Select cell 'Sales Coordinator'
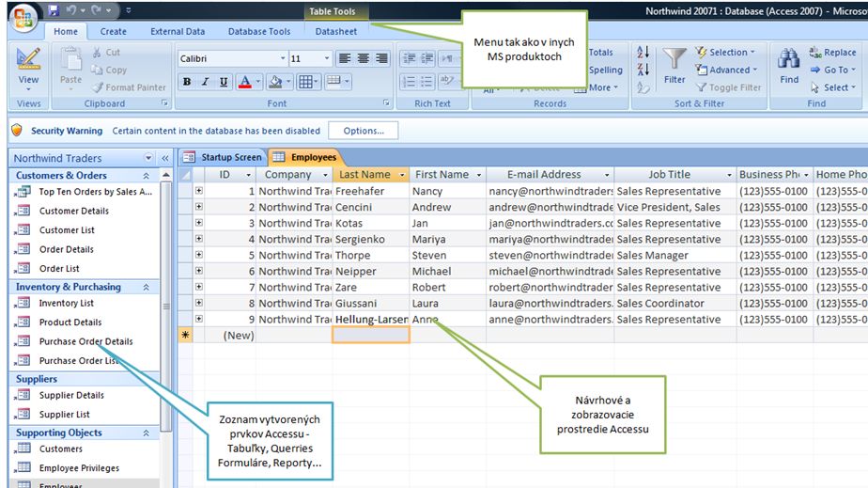Viewport: 868px width, 488px height. click(x=674, y=304)
